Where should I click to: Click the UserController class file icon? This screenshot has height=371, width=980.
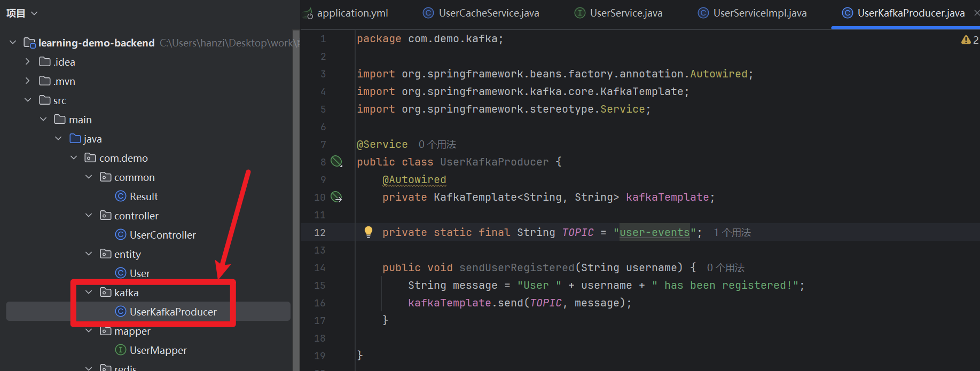coord(121,235)
